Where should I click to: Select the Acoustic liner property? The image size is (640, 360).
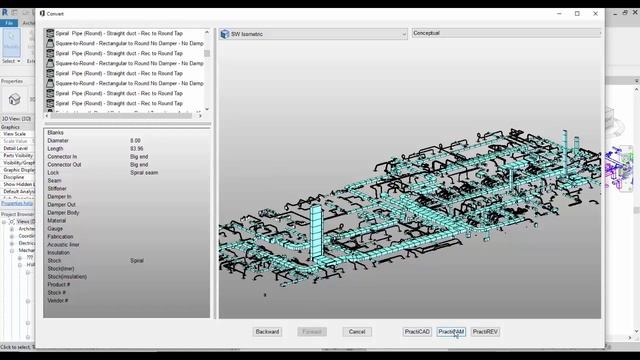pos(127,244)
